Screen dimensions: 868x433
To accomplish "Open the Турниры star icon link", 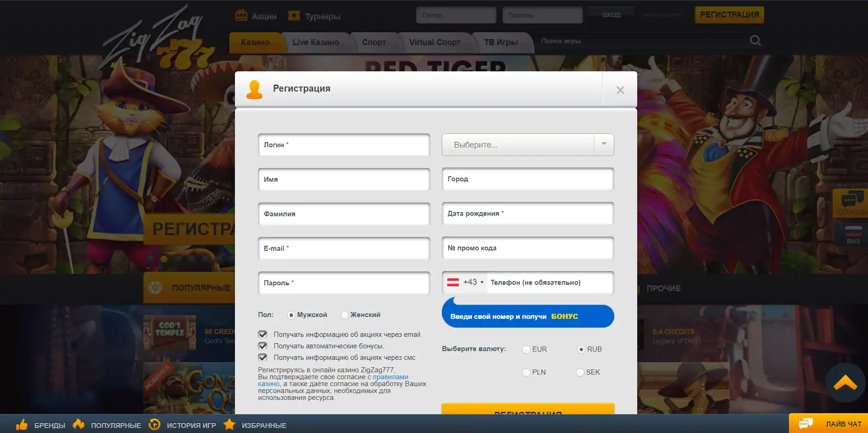I will [x=294, y=16].
